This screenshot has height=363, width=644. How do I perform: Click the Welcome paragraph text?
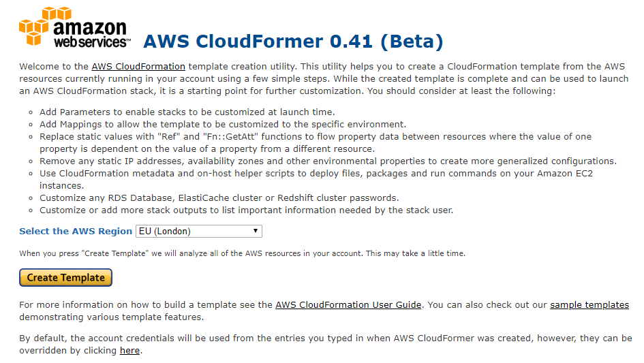click(x=324, y=79)
